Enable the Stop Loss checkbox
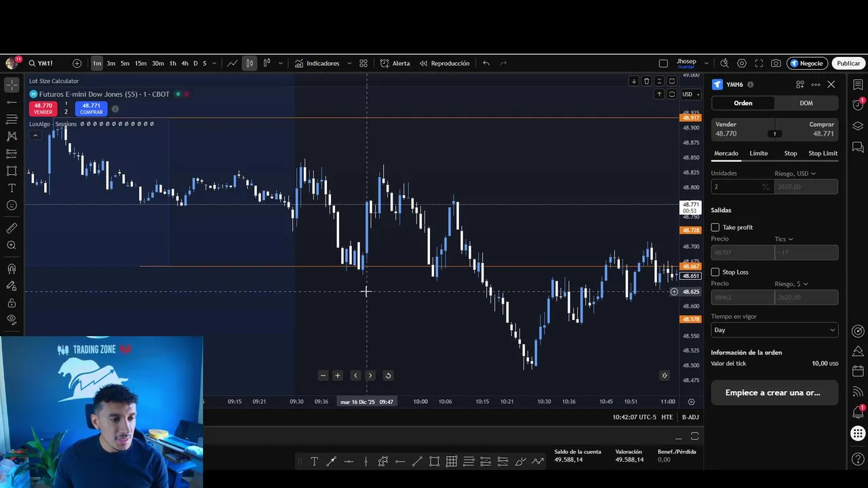This screenshot has width=868, height=488. coord(715,272)
